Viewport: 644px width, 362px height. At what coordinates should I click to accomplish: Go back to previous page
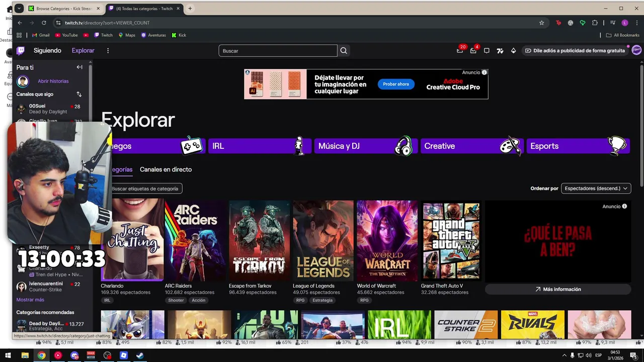[x=20, y=23]
